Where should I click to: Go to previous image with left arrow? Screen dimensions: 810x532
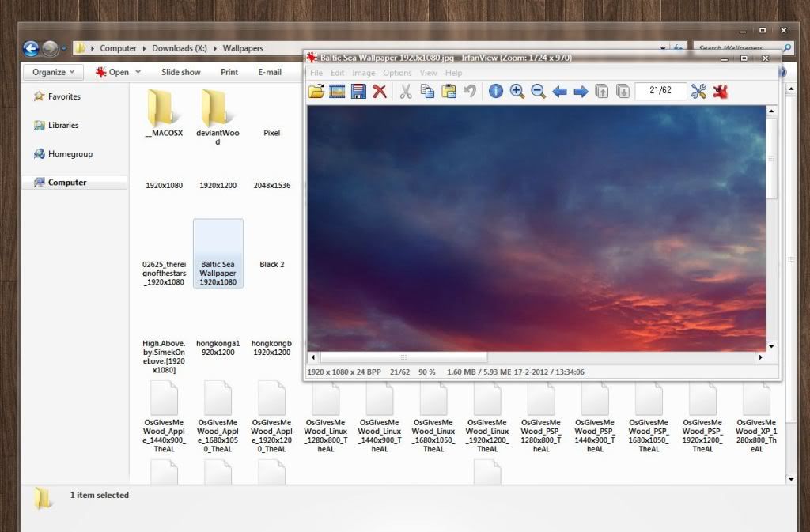[x=560, y=91]
